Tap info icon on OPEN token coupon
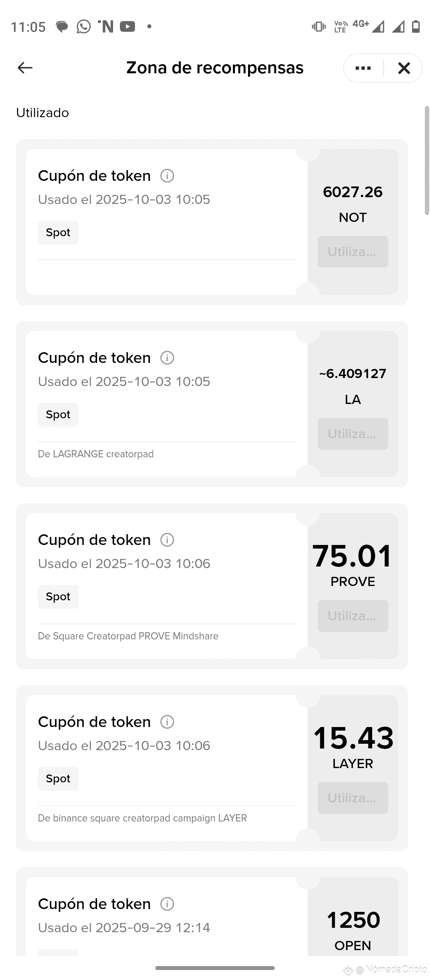Image resolution: width=430 pixels, height=980 pixels. pos(167,904)
